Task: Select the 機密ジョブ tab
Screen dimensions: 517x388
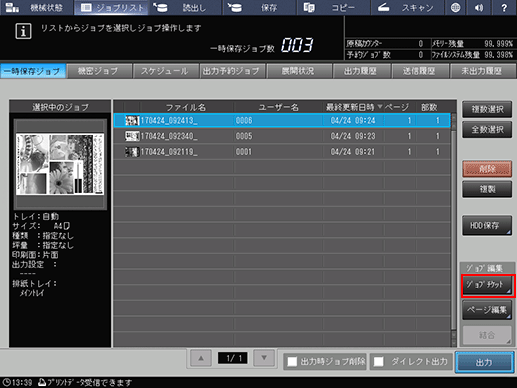Action: click(x=99, y=71)
